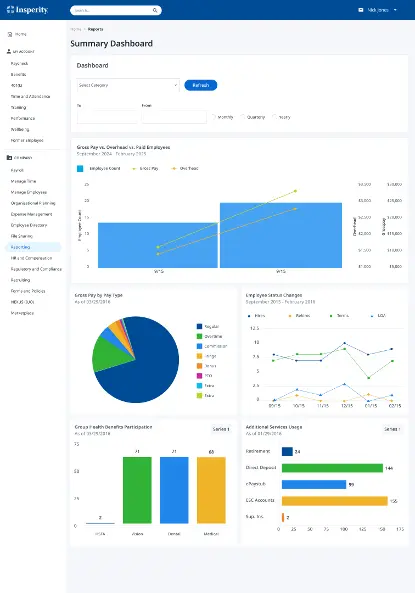The image size is (415, 593).
Task: Open HR and Compensation in sidebar
Action: pyautogui.click(x=31, y=258)
